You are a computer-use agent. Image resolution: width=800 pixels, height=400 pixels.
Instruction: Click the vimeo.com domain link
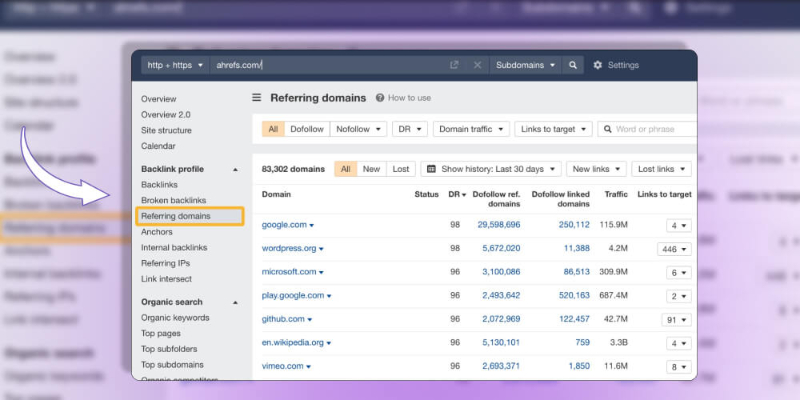pos(283,366)
